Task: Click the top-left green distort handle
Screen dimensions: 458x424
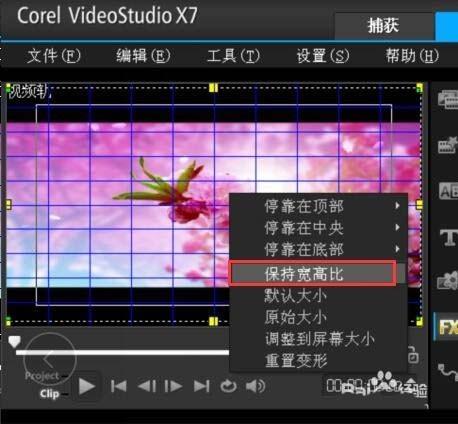Action: pos(8,88)
